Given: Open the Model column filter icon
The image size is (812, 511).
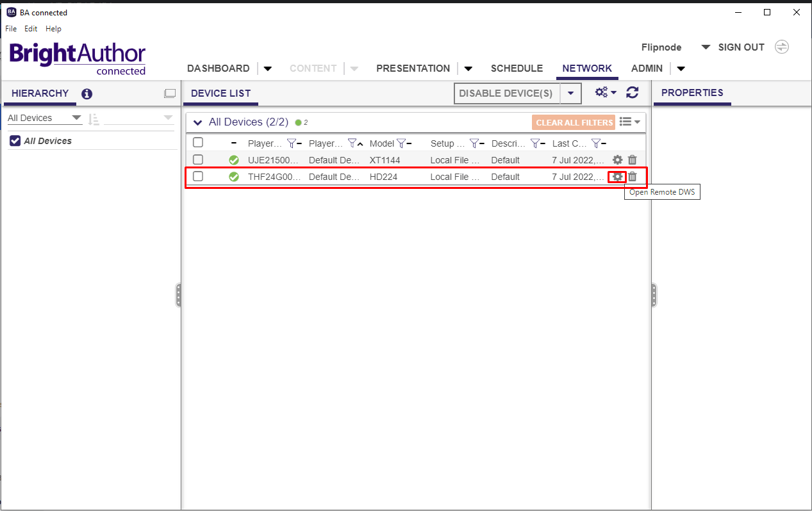Looking at the screenshot, I should click(x=402, y=143).
